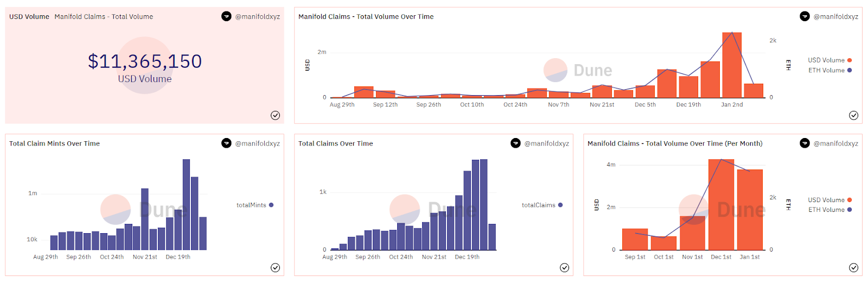Image resolution: width=868 pixels, height=282 pixels.
Task: Click the checkmark icon in Total Volume Over Time panel
Action: point(853,115)
